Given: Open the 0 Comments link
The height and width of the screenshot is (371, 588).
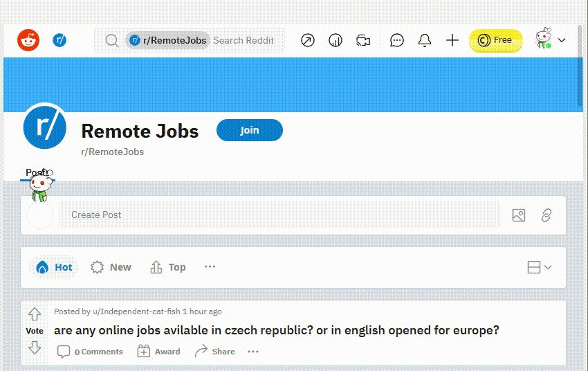Looking at the screenshot, I should coord(90,352).
